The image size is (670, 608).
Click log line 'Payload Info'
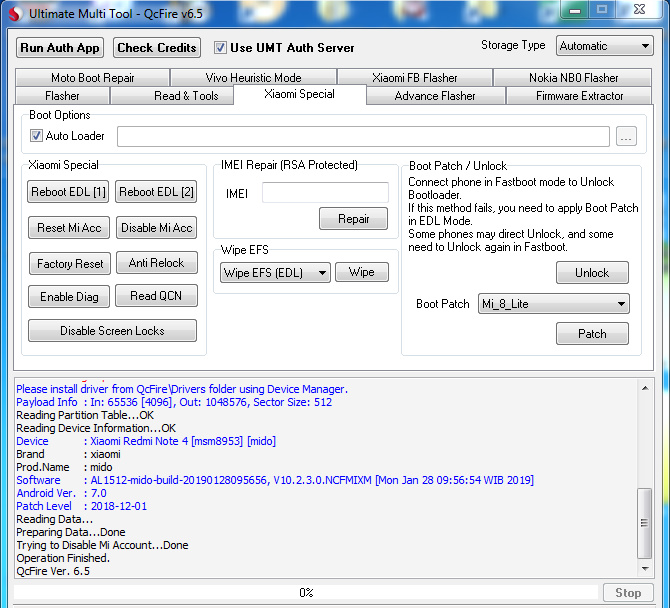coord(174,402)
